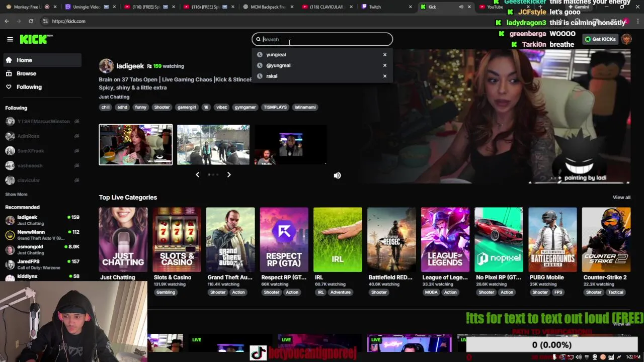Select the first featured stream thumbnail
The image size is (644, 362).
coord(136,144)
